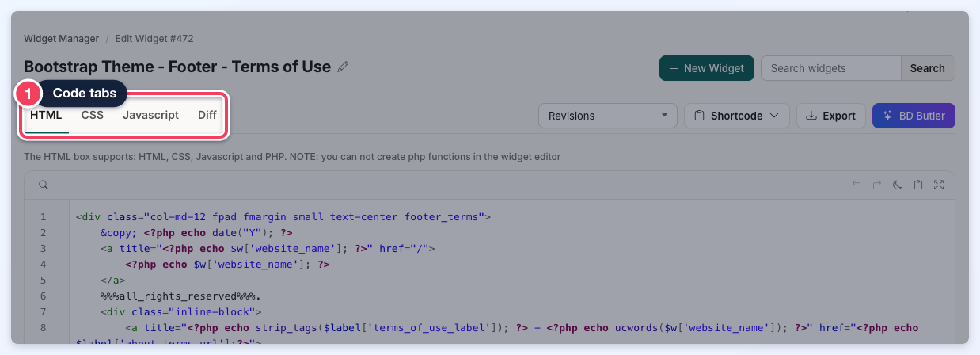Switch to the Diff tab

(x=207, y=115)
